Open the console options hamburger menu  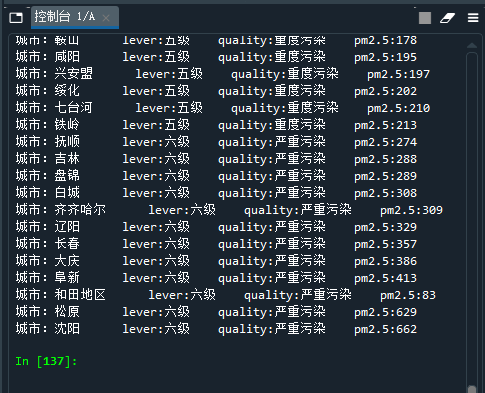[x=473, y=18]
